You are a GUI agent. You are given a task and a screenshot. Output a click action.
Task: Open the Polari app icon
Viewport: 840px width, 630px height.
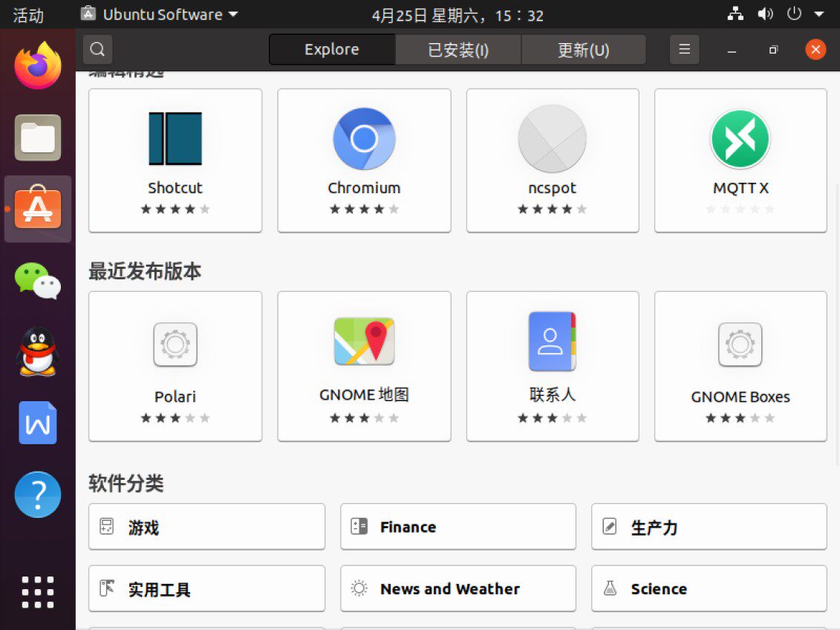175,345
